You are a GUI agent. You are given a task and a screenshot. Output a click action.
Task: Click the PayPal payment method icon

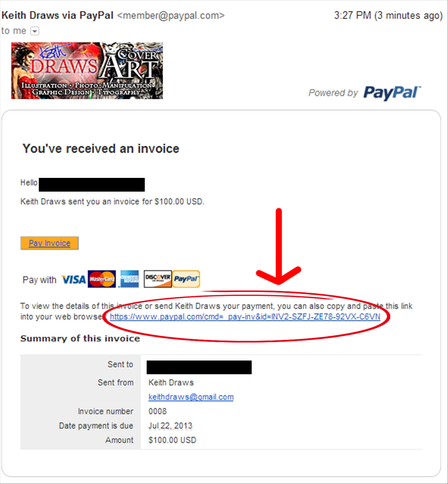[186, 279]
